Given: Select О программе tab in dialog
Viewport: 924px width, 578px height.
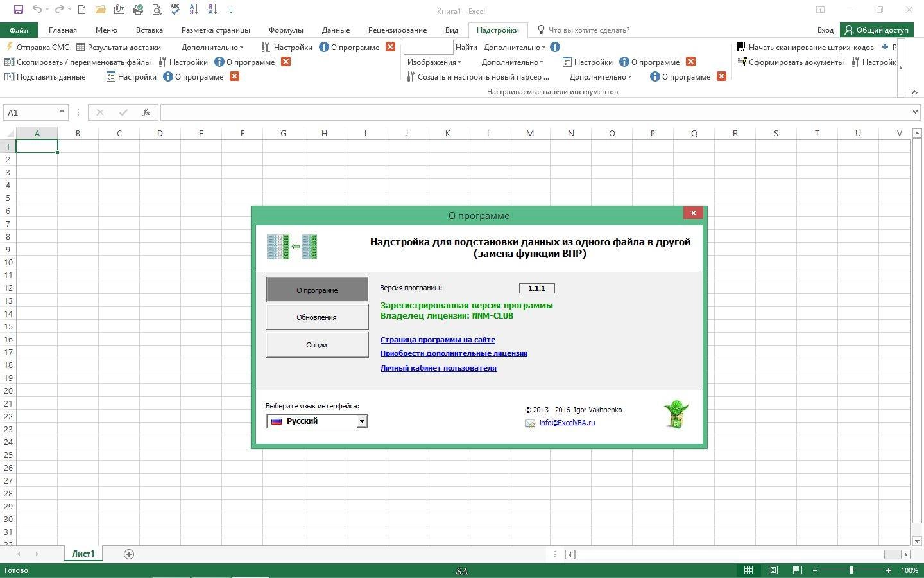Looking at the screenshot, I should [x=317, y=290].
